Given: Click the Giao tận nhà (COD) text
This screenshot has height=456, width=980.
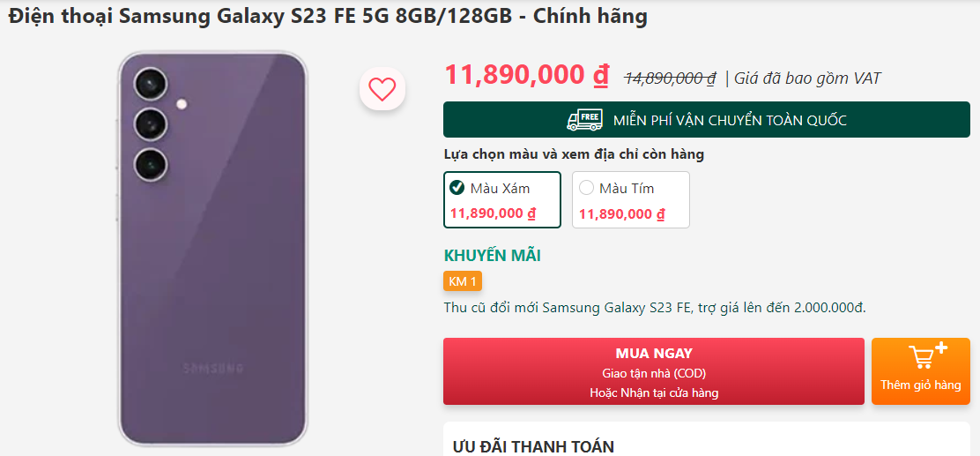Looking at the screenshot, I should pyautogui.click(x=654, y=373).
